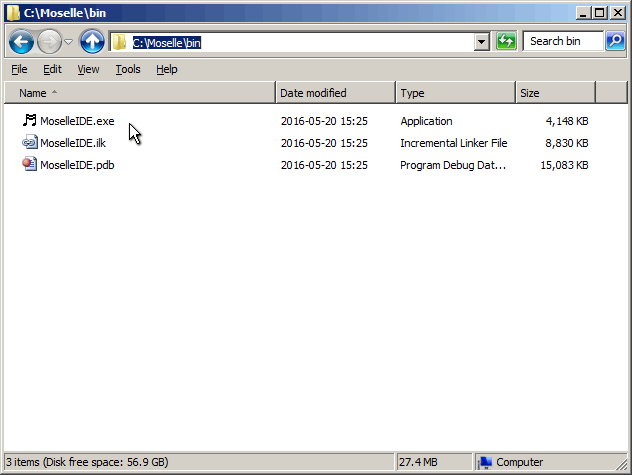Click the title bar folder icon
The height and width of the screenshot is (475, 632).
13,12
